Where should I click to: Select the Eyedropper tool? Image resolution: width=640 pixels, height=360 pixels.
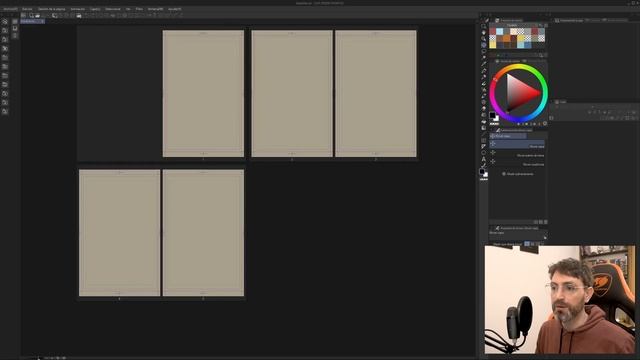484,64
